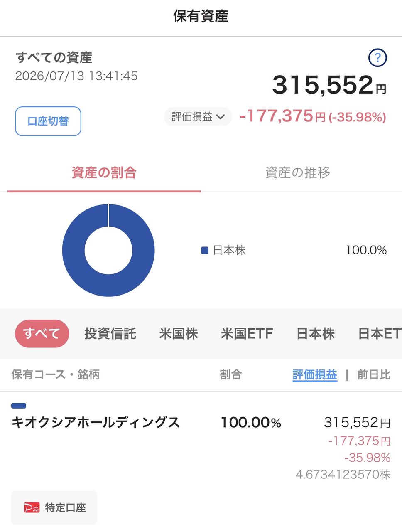The image size is (402, 532).
Task: Tap the PayPay icon beside 特定口座
Action: (x=32, y=507)
